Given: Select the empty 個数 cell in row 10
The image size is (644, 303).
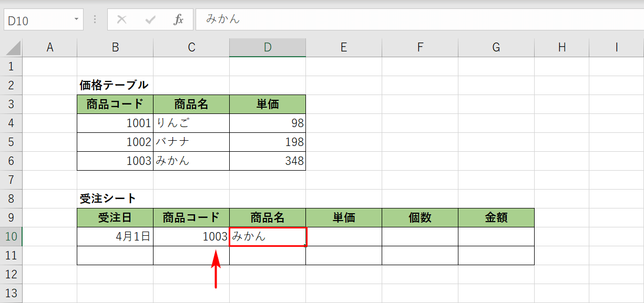Looking at the screenshot, I should (x=420, y=236).
